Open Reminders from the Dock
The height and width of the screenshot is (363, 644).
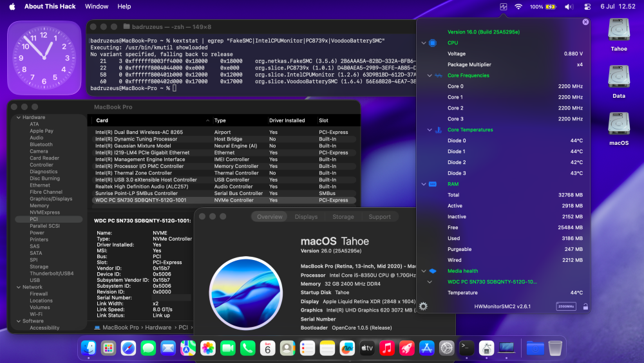tap(307, 348)
